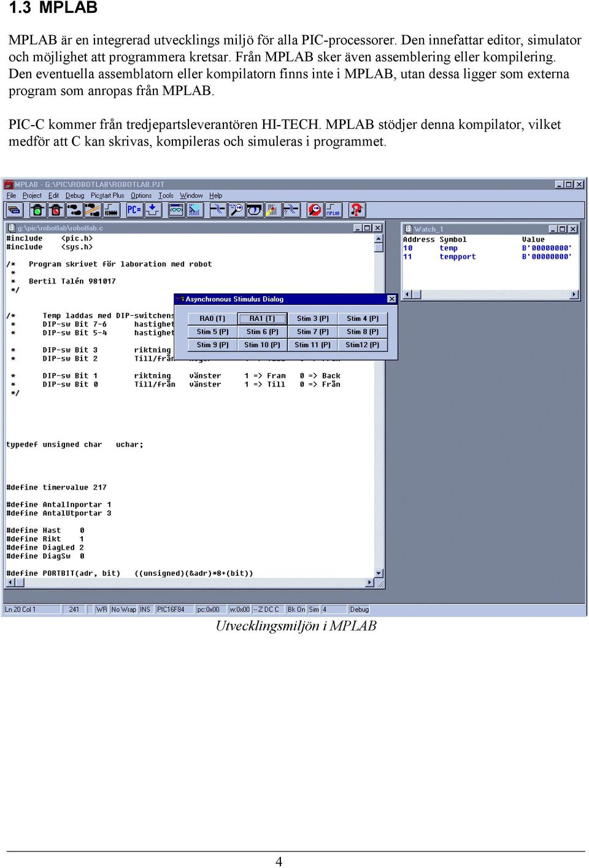The height and width of the screenshot is (868, 589).
Task: Click the Stim 7 (P) button
Action: 313,331
